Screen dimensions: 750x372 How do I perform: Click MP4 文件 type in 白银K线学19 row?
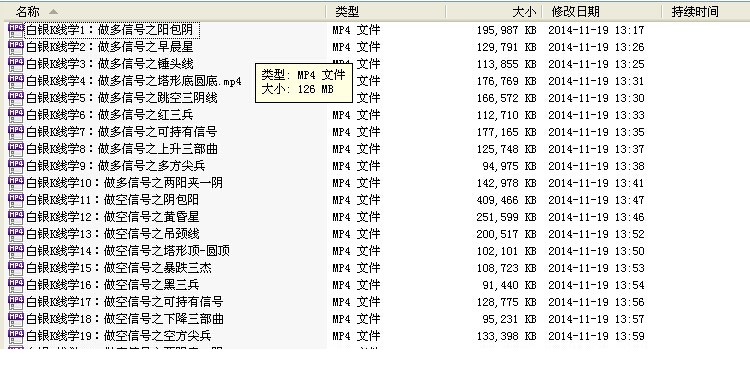[x=356, y=336]
